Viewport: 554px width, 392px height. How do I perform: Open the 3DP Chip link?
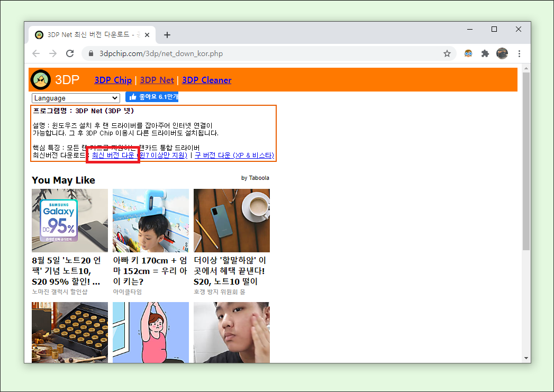click(x=113, y=80)
